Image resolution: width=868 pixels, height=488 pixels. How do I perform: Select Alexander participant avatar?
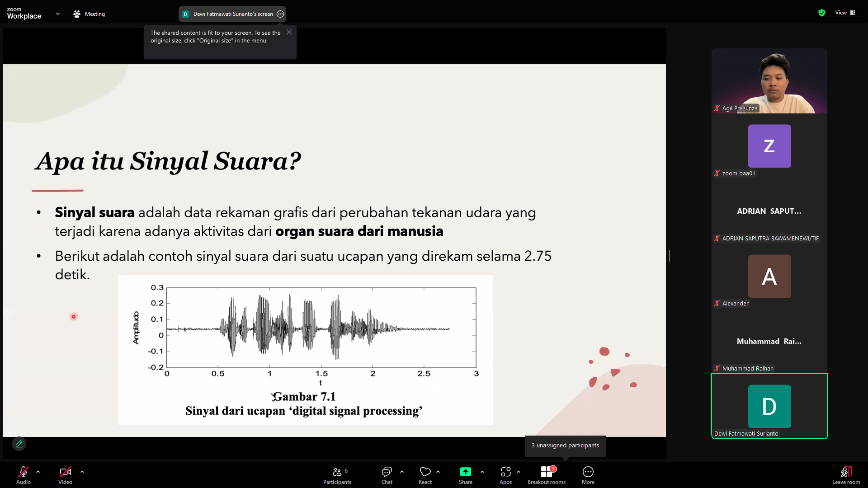(769, 276)
